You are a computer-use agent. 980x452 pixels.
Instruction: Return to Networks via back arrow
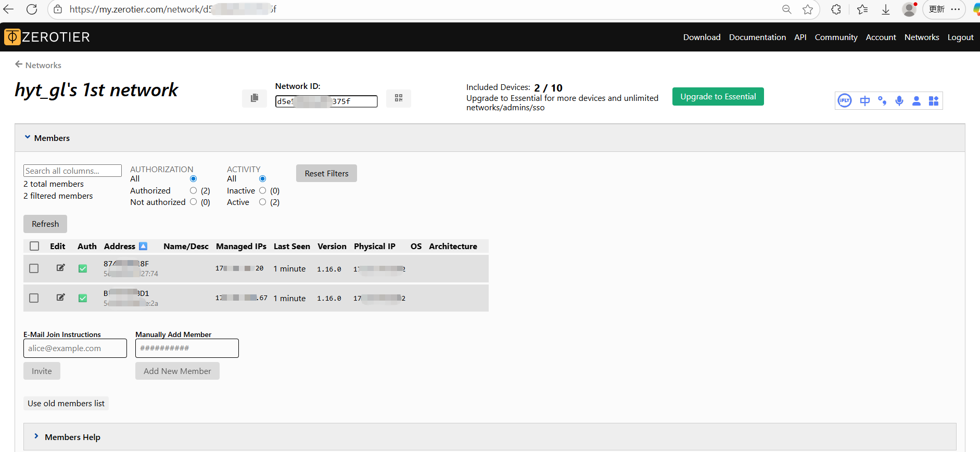tap(19, 64)
